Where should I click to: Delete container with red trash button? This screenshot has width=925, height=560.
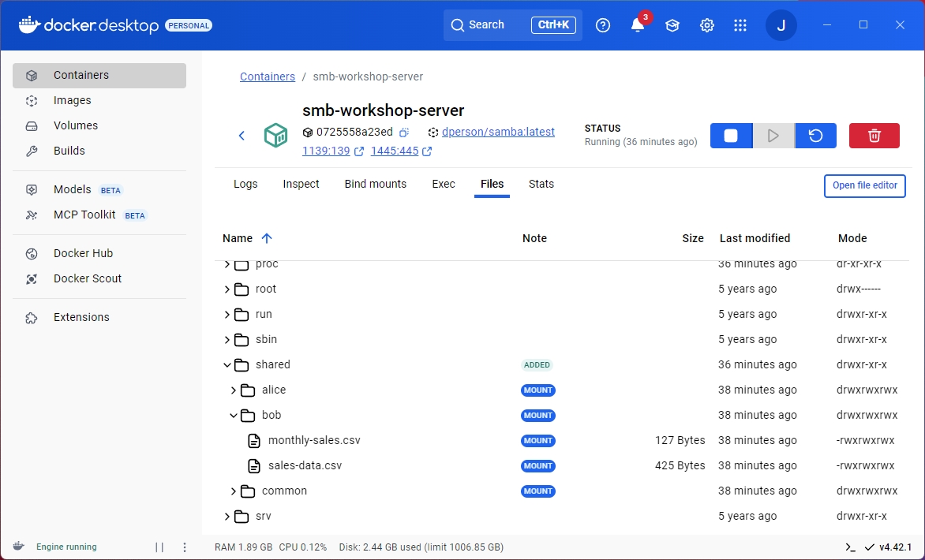[874, 136]
